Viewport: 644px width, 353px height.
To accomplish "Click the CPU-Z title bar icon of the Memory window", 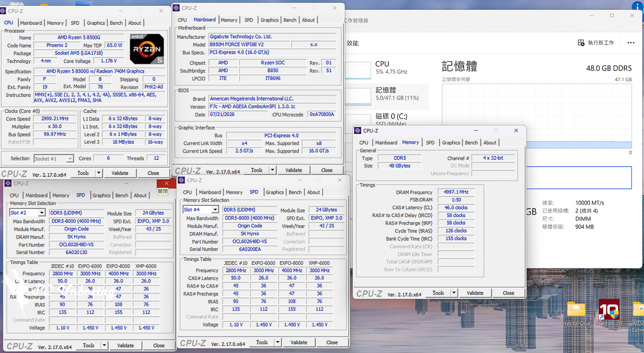I will [x=358, y=130].
